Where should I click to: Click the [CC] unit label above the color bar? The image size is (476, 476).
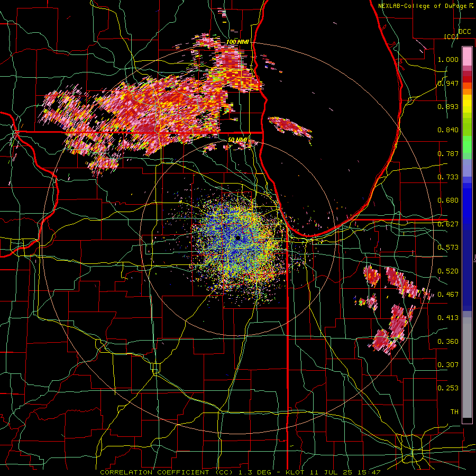(x=451, y=36)
